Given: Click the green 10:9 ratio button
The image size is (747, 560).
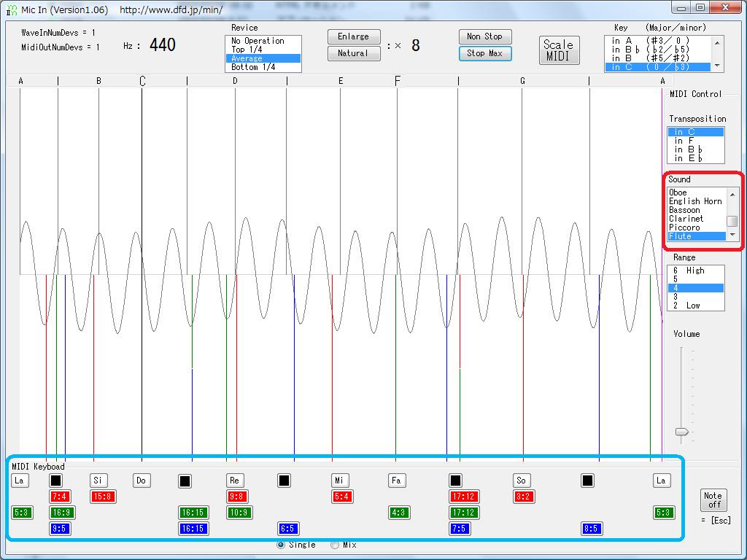Looking at the screenshot, I should click(x=239, y=513).
